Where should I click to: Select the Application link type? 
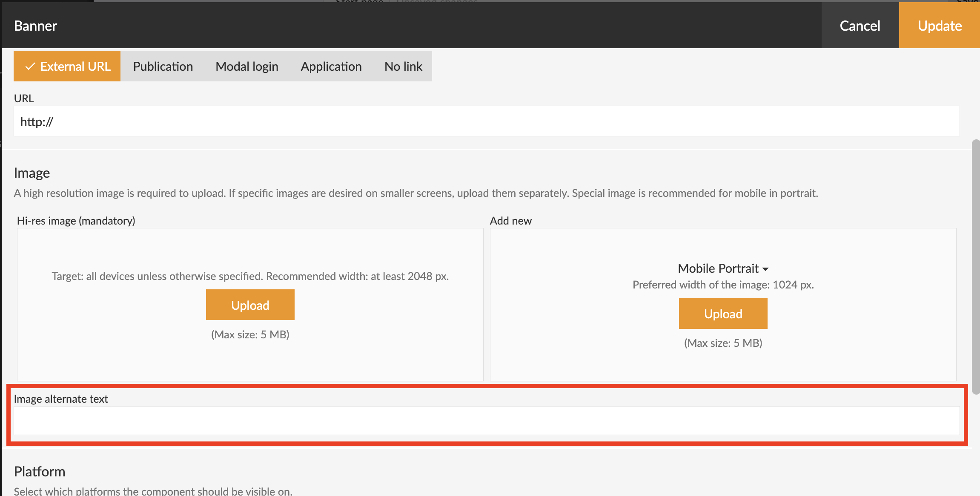tap(331, 66)
